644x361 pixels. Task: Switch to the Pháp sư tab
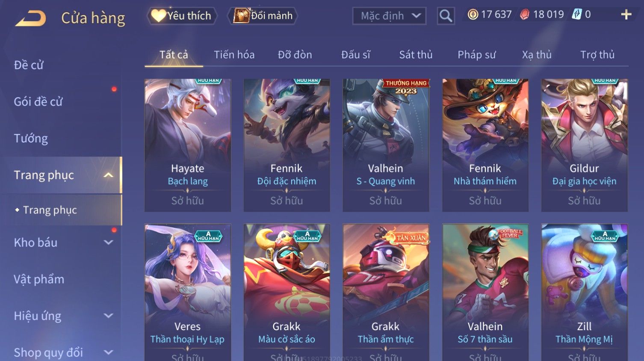point(476,55)
